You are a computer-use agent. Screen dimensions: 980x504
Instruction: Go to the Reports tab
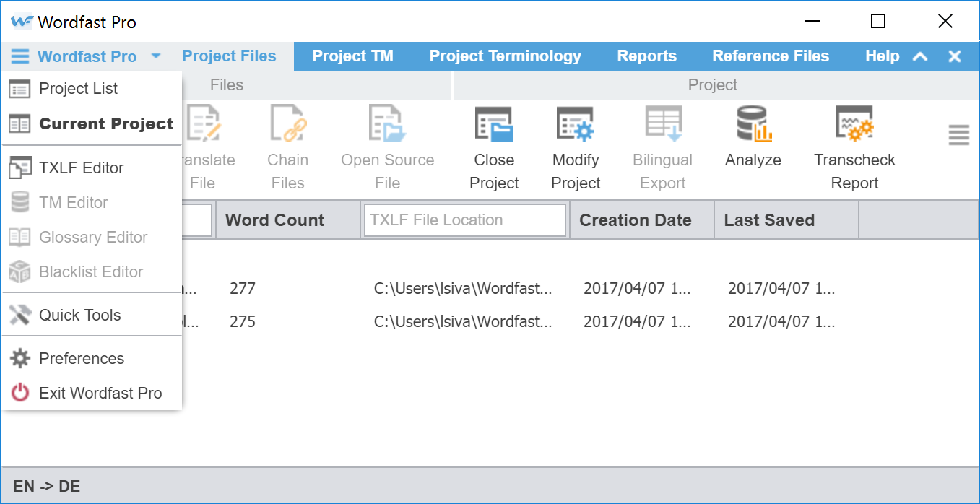[x=646, y=56]
